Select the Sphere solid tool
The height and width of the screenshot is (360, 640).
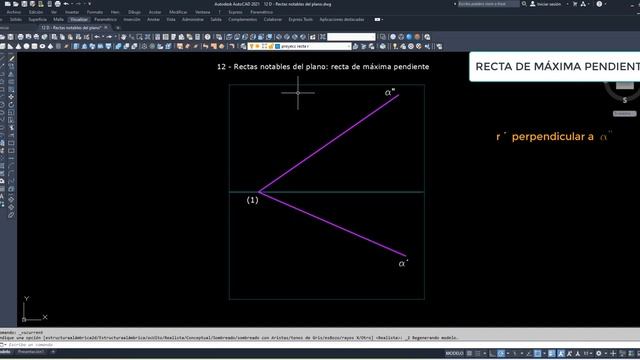pos(27,46)
